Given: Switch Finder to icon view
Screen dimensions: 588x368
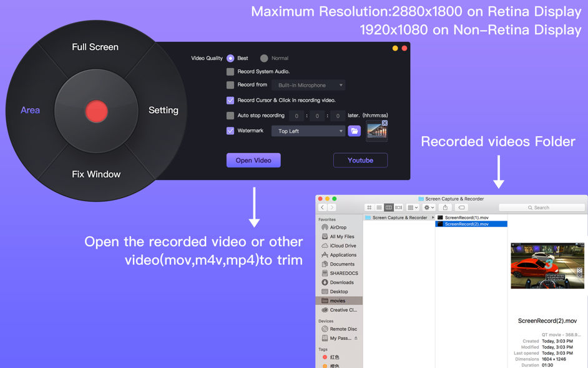Looking at the screenshot, I should (x=370, y=207).
